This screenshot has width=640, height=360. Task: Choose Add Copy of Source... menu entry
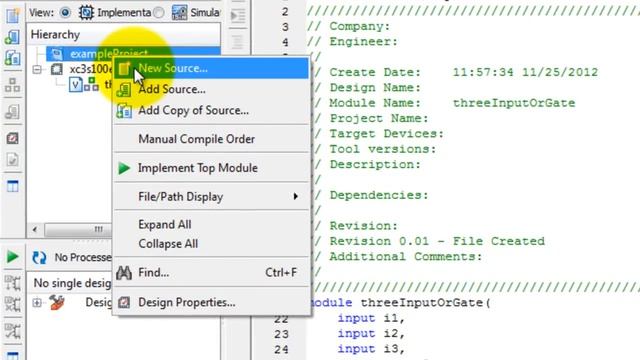pos(211,111)
